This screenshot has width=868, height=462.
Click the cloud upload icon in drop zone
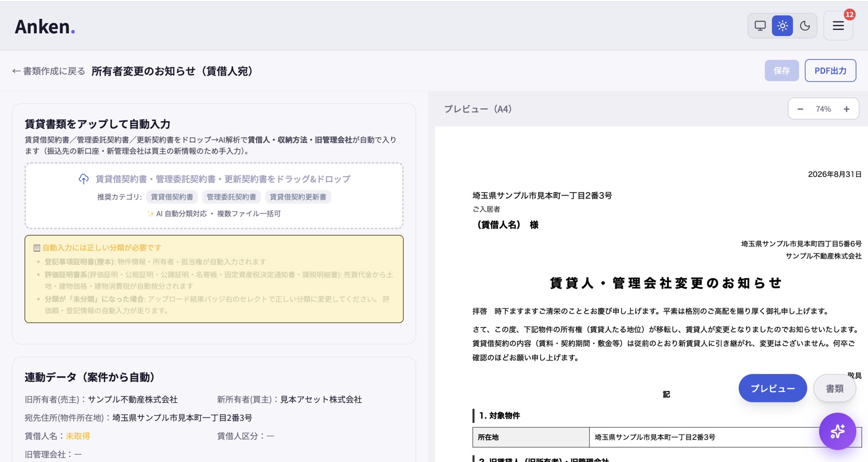pyautogui.click(x=84, y=179)
